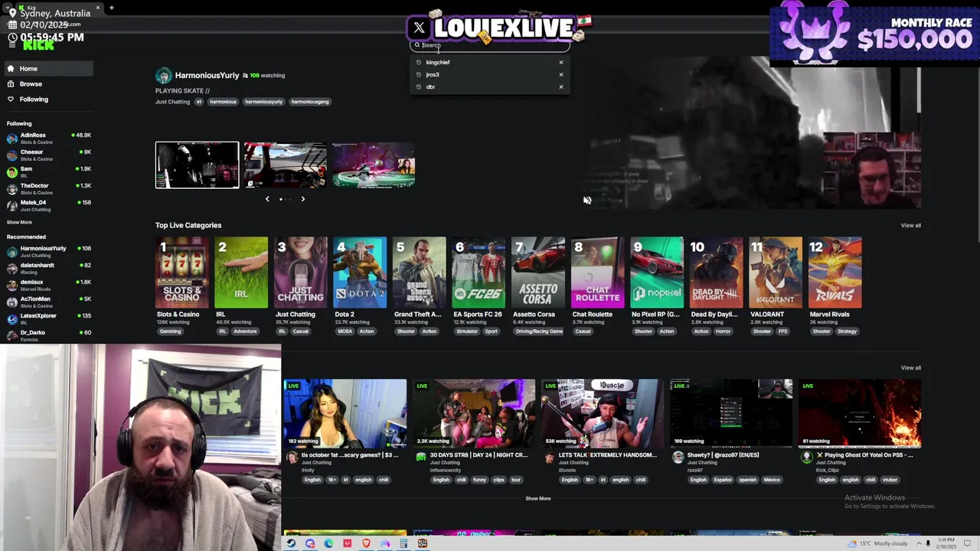The height and width of the screenshot is (551, 980).
Task: Open Dead By Daylight category card
Action: pos(716,272)
